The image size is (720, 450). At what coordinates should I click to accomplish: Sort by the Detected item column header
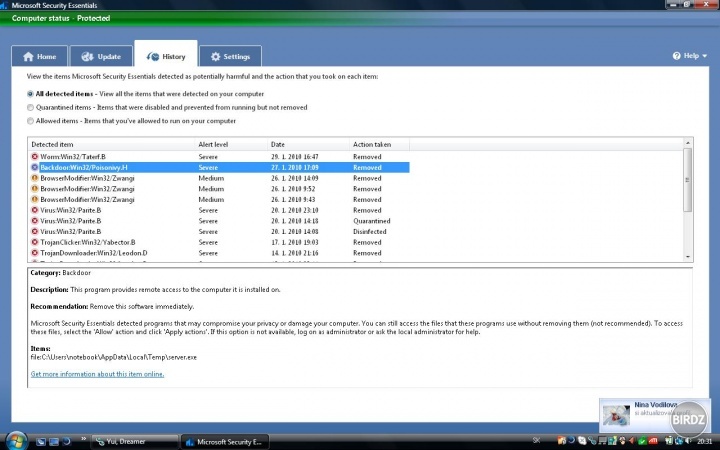111,144
